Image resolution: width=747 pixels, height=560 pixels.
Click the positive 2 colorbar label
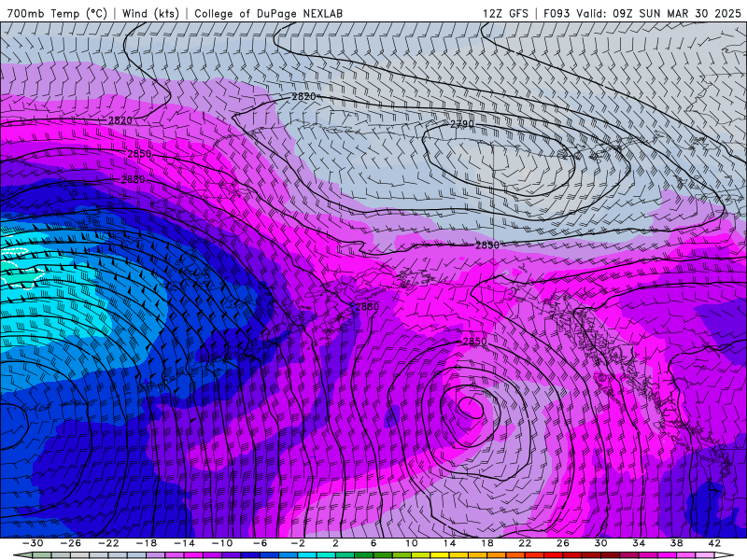[x=335, y=543]
